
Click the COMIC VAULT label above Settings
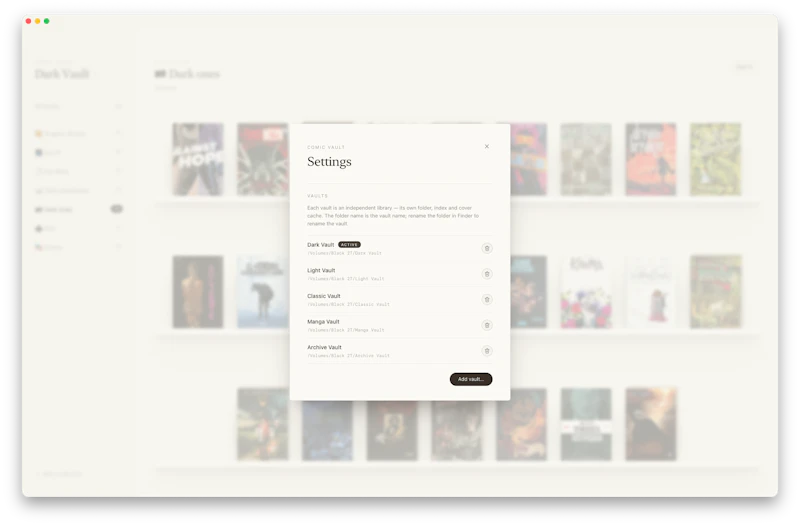[x=326, y=147]
